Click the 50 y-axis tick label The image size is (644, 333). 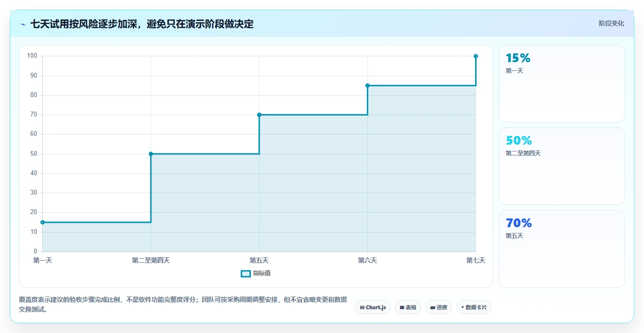(34, 154)
